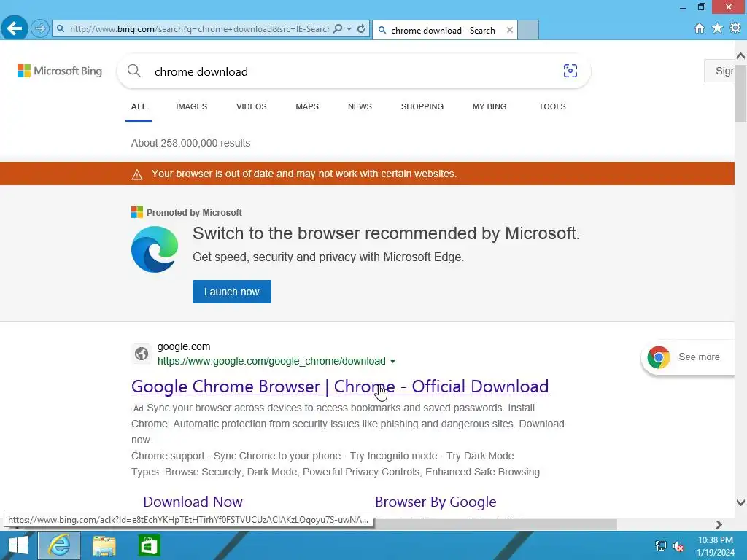The image size is (747, 560).
Task: Open the Browser By Google sitelink
Action: (x=436, y=502)
